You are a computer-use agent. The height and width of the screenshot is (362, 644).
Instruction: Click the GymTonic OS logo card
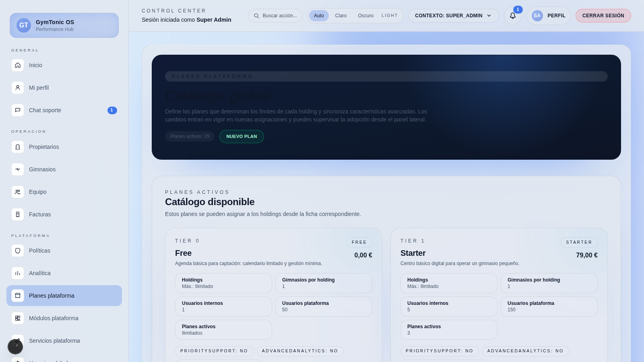click(64, 25)
